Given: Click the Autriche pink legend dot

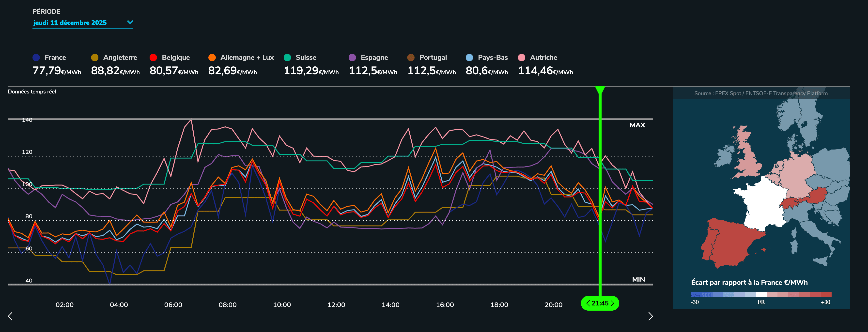Looking at the screenshot, I should [x=522, y=58].
